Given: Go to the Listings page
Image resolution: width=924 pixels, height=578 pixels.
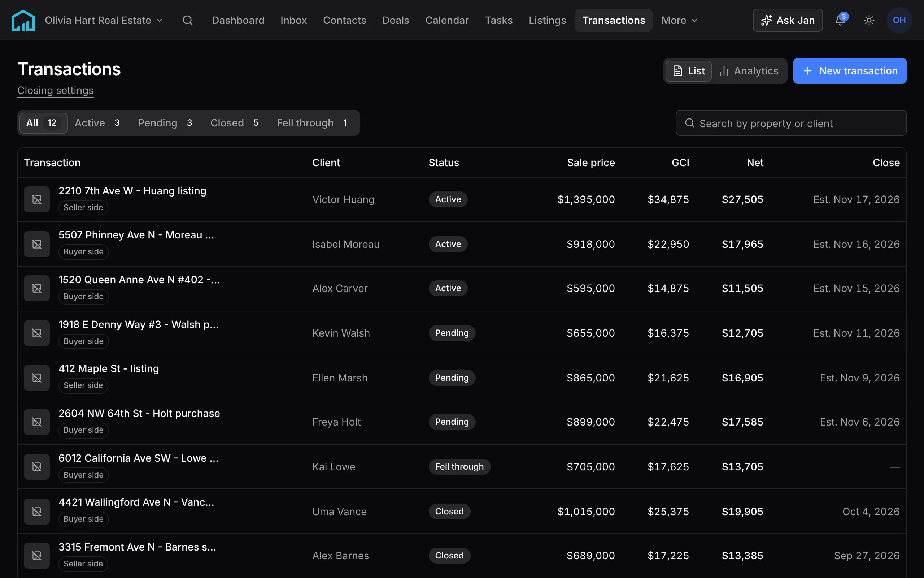Looking at the screenshot, I should point(547,20).
